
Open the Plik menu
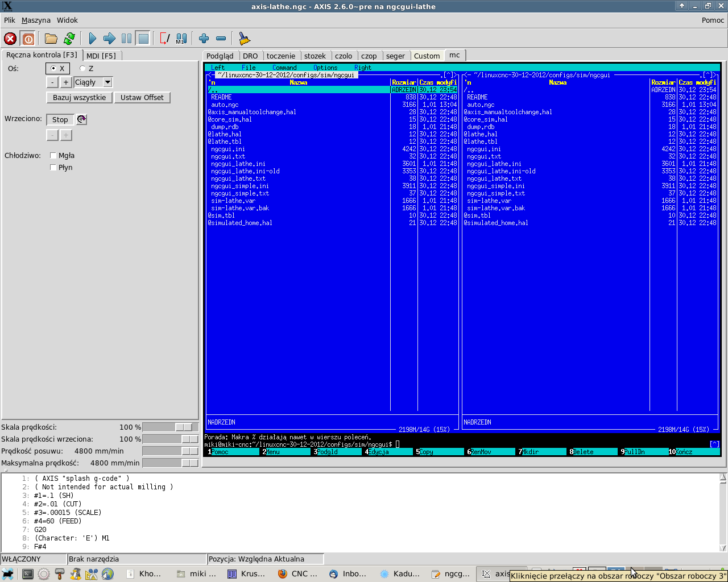click(10, 20)
